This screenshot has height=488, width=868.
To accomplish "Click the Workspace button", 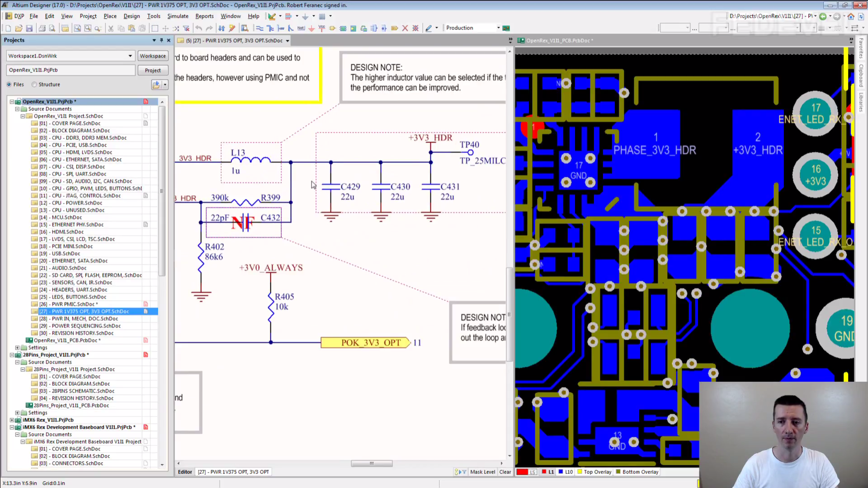I will click(x=153, y=56).
